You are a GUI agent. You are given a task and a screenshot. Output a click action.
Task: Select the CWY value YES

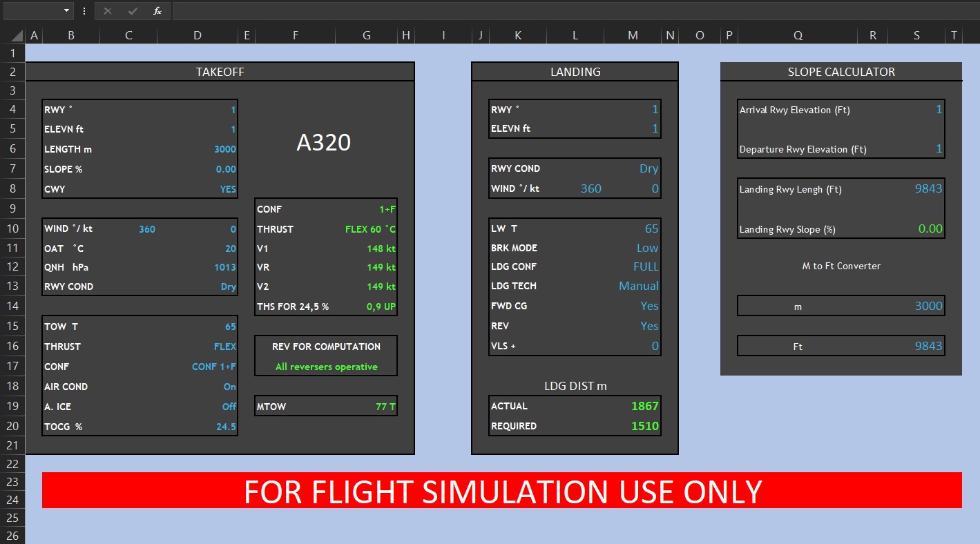tap(228, 189)
